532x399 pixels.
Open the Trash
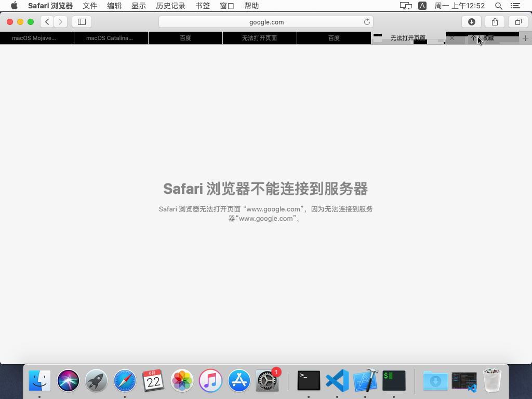click(x=492, y=380)
